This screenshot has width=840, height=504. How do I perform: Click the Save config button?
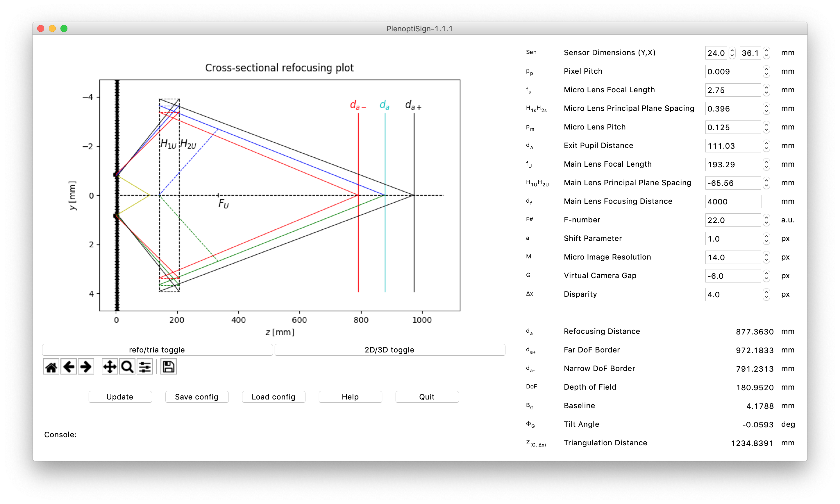point(196,397)
